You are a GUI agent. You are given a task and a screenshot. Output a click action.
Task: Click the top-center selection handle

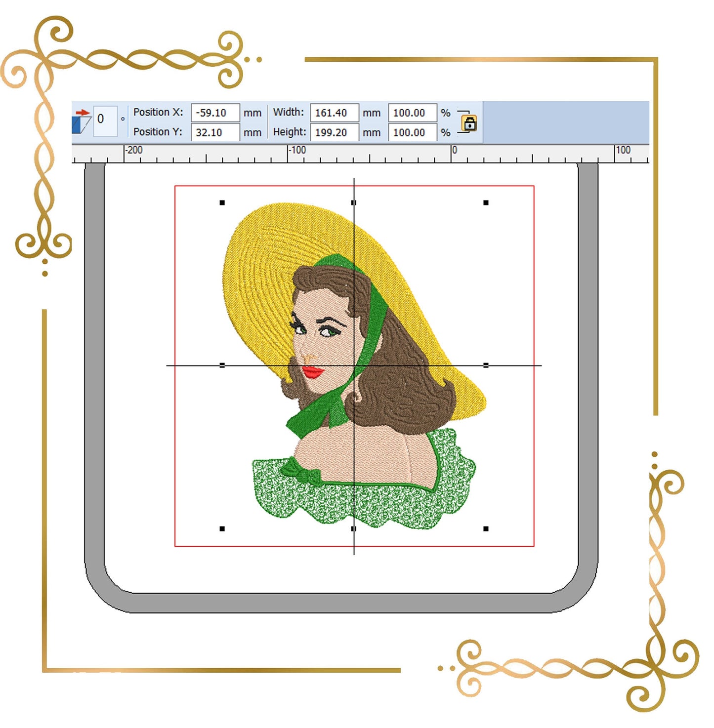coord(353,202)
